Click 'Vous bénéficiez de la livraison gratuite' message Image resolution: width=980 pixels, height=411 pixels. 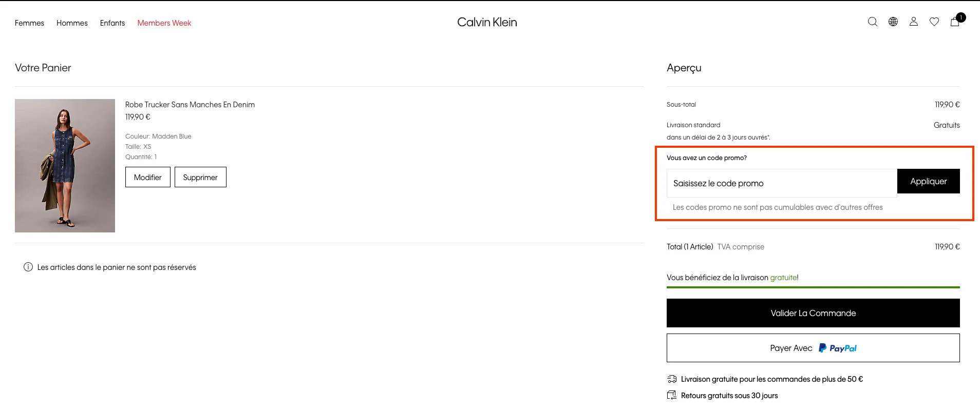pos(732,278)
